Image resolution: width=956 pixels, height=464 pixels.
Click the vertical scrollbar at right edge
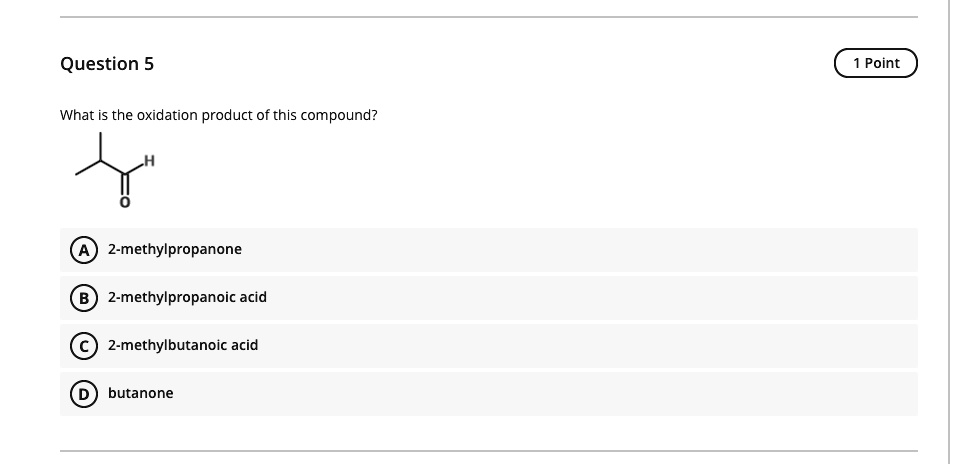(x=949, y=232)
